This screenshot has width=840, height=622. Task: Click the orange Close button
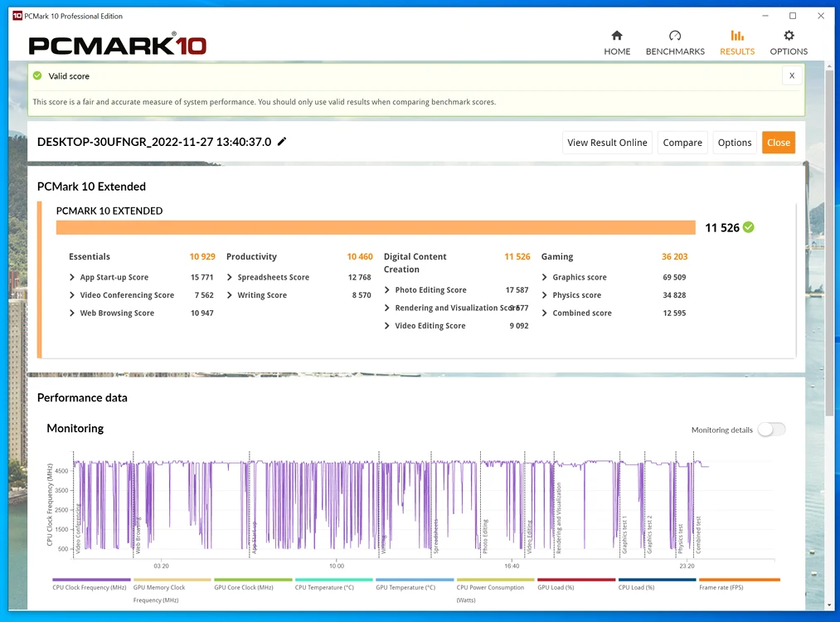(x=779, y=143)
